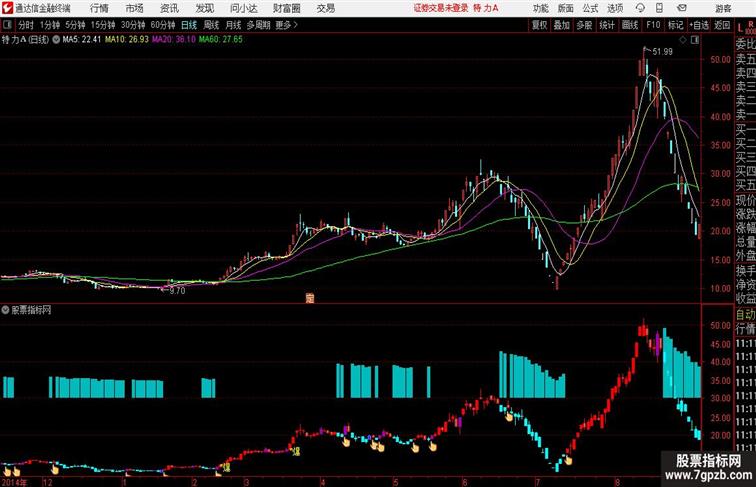The height and width of the screenshot is (487, 756).
Task: Click the 标记 mark button
Action: click(675, 25)
